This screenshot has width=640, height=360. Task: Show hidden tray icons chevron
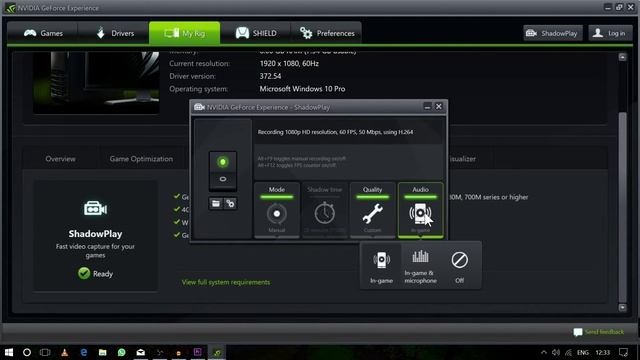pos(544,352)
